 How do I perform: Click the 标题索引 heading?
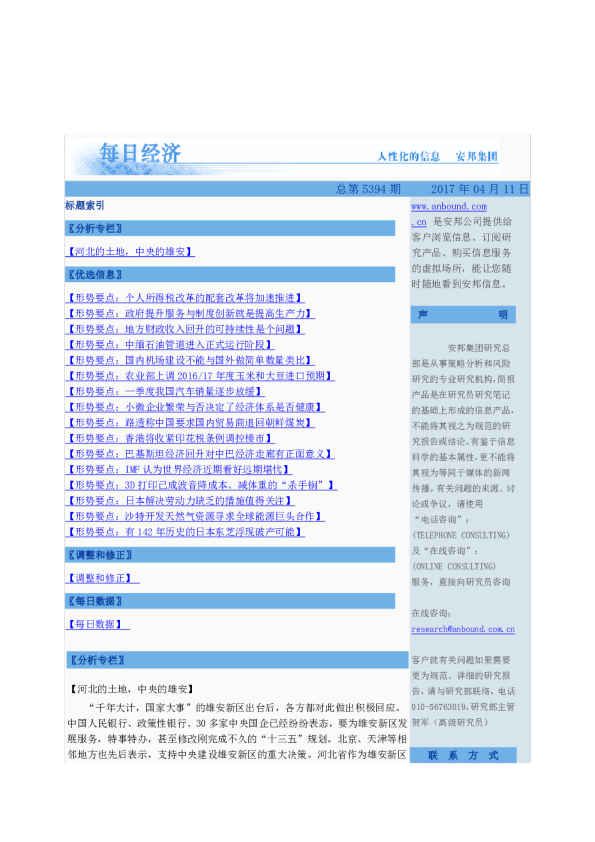85,205
